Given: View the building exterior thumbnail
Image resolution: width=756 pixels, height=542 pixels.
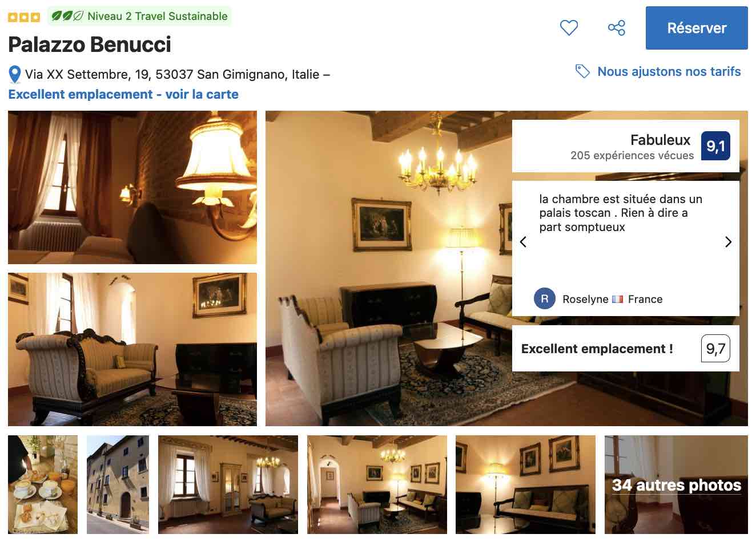Looking at the screenshot, I should 118,484.
